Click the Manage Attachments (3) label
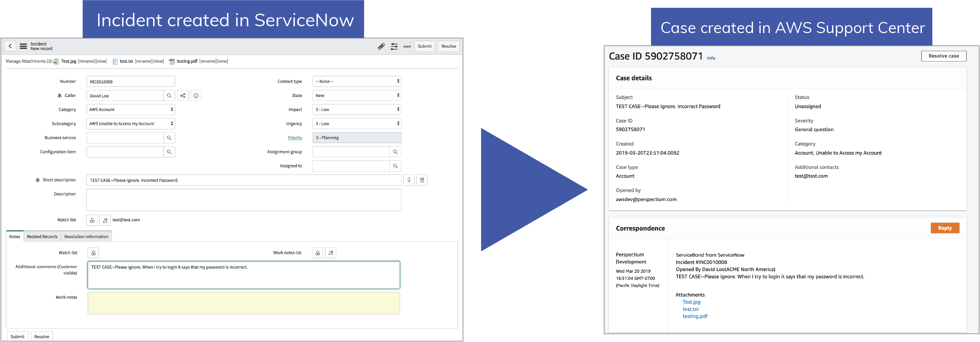Image resolution: width=980 pixels, height=342 pixels. coord(29,61)
